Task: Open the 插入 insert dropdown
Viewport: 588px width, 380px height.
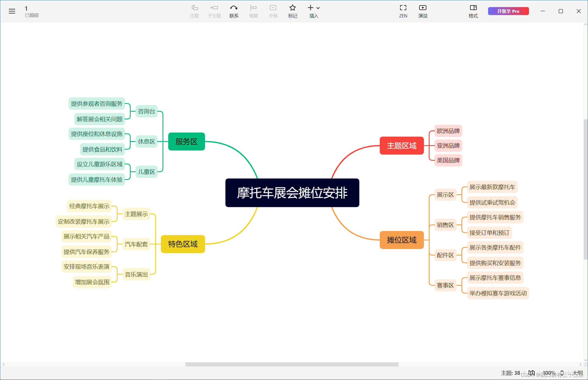Action: click(314, 11)
